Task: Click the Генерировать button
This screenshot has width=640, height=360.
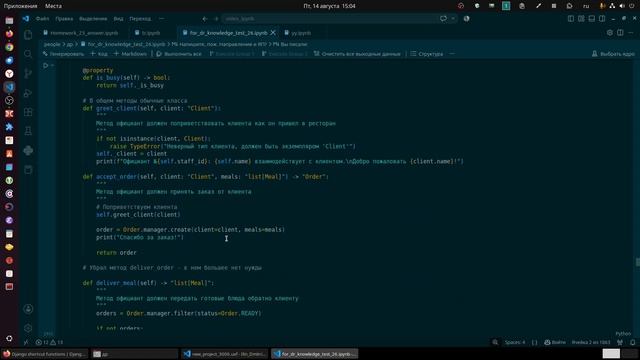Action: tap(63, 54)
